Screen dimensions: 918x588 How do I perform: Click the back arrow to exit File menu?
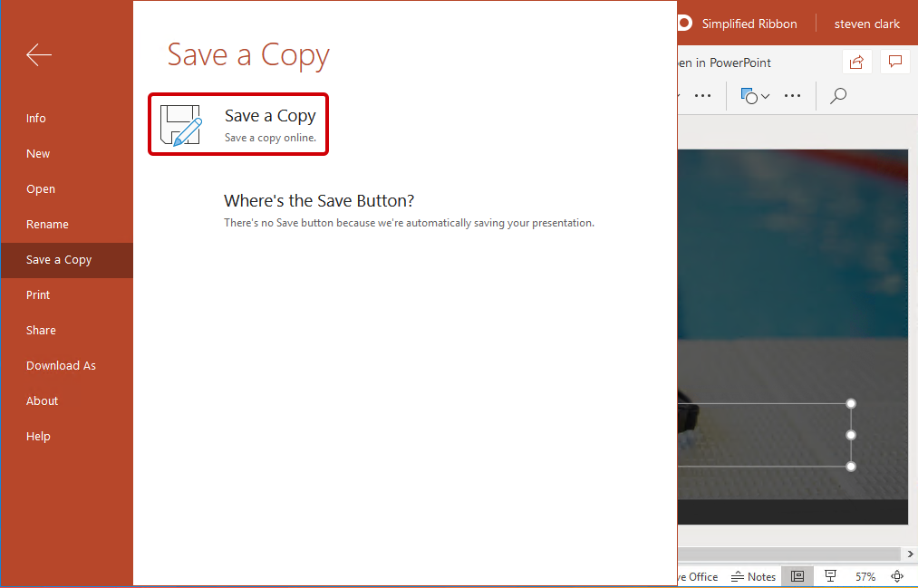click(39, 55)
